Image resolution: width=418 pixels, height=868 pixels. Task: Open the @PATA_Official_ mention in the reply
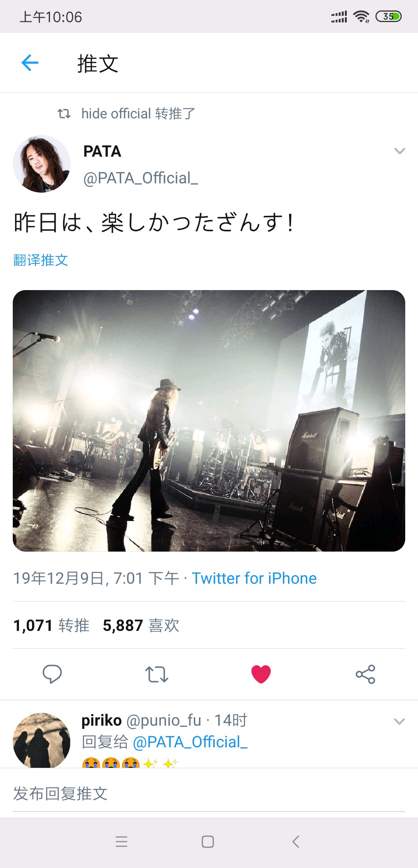(x=190, y=742)
